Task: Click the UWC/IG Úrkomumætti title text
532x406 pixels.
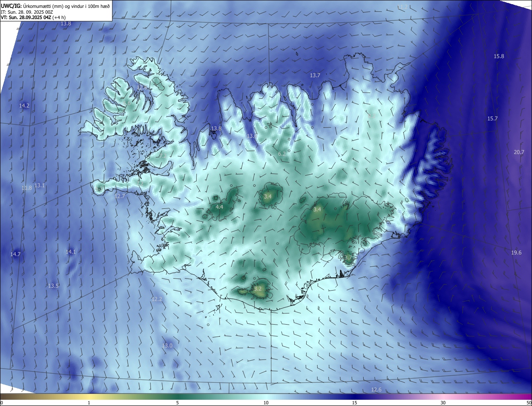Action: click(55, 5)
